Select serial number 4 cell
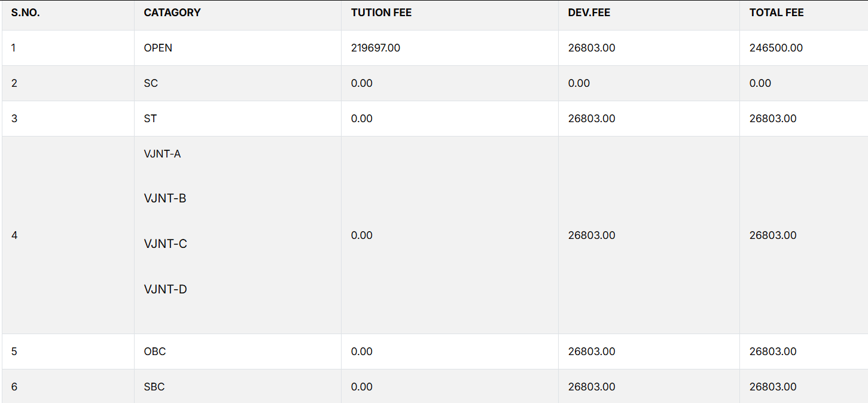The height and width of the screenshot is (403, 868). pyautogui.click(x=14, y=235)
